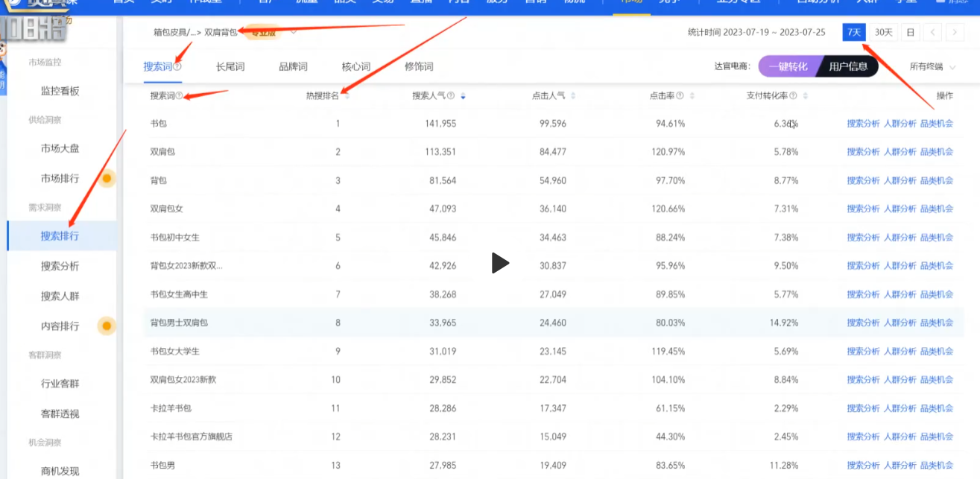Click the 用户信息 button
980x479 pixels.
(848, 66)
